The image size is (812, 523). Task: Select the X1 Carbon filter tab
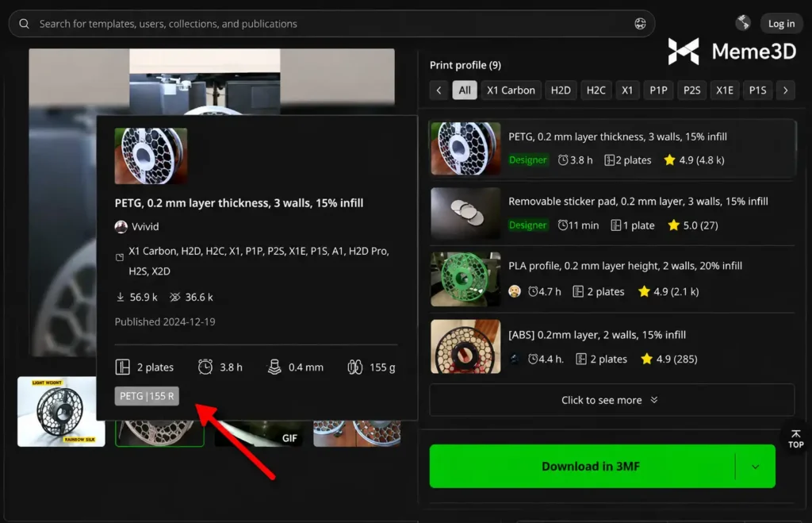(x=511, y=90)
